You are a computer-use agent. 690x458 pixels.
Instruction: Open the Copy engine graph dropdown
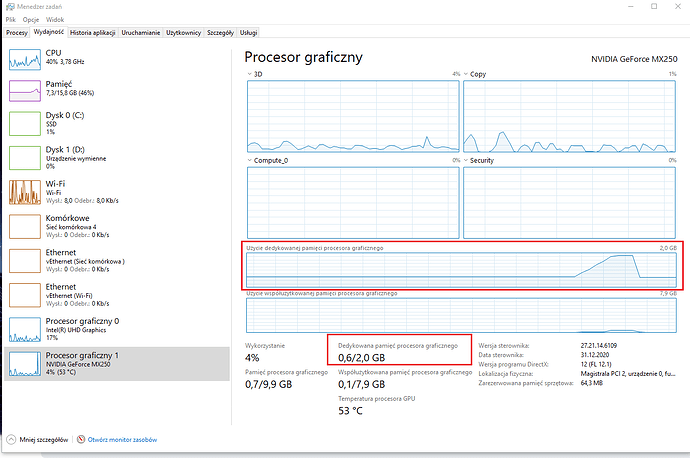pos(466,74)
